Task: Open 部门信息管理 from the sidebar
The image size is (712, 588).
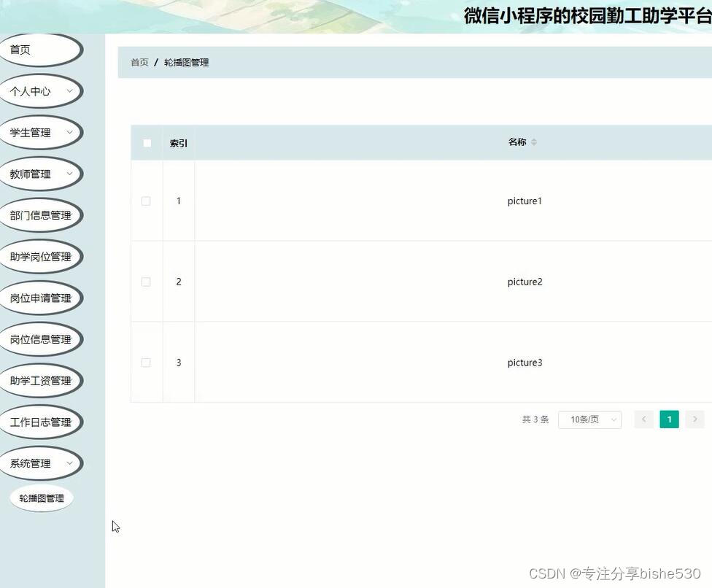Action: coord(42,214)
